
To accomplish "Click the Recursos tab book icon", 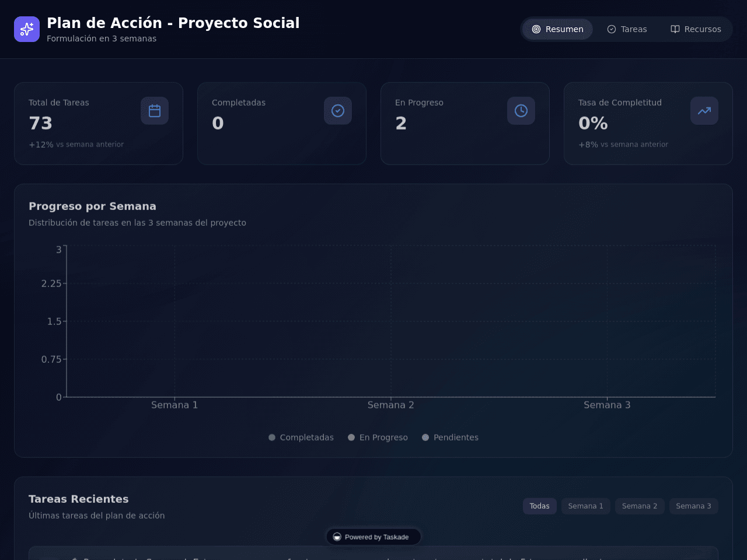I will click(675, 29).
